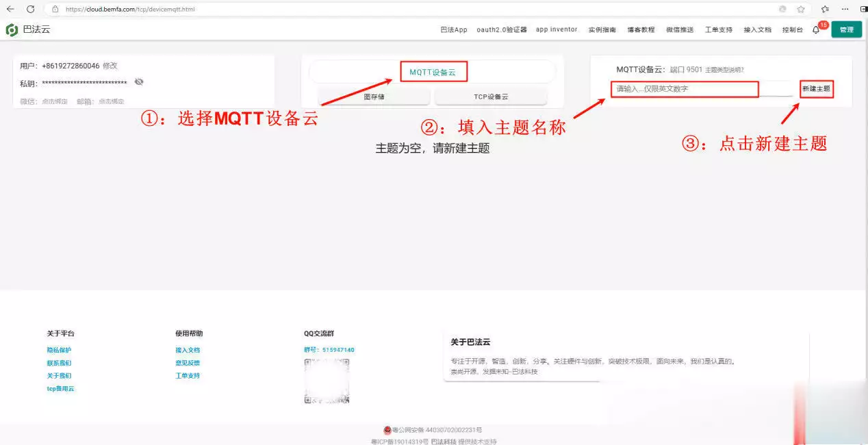
Task: Click the 新建主题 button
Action: pos(816,89)
